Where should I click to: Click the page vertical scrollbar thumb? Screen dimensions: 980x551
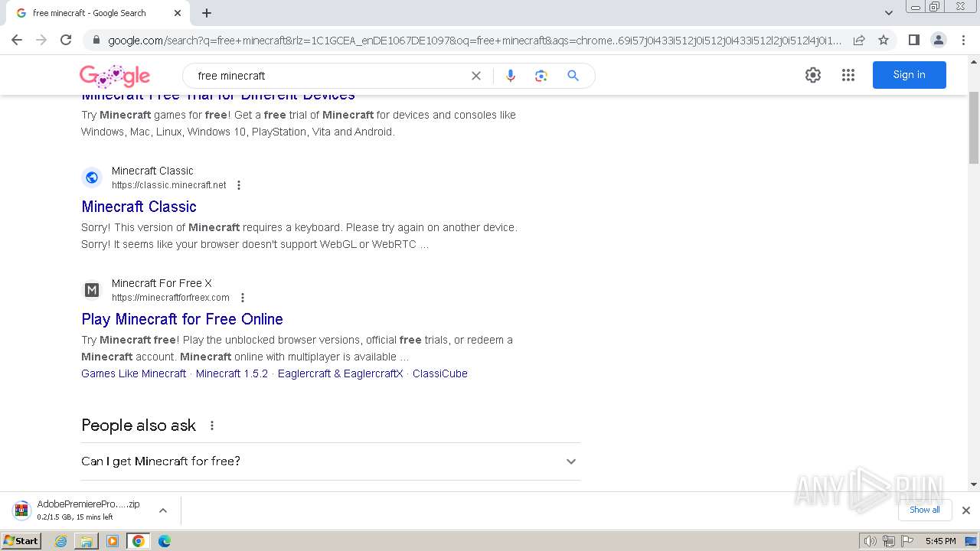(x=974, y=129)
